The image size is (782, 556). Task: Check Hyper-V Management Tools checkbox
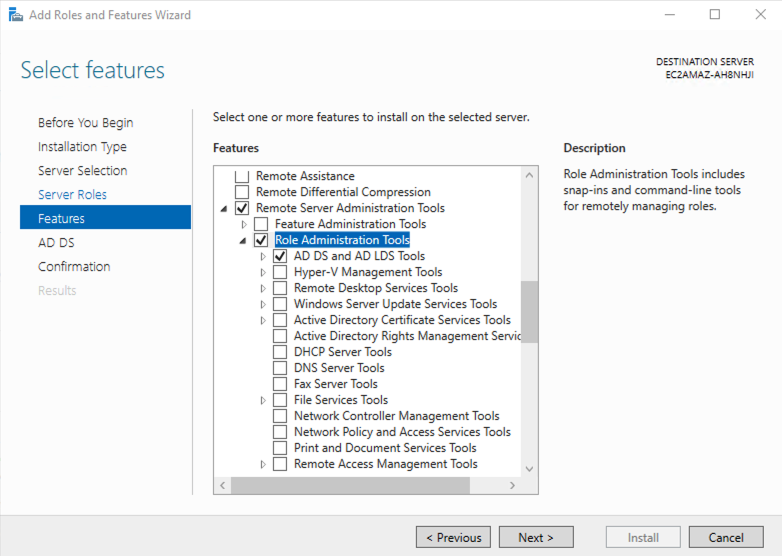coord(280,272)
